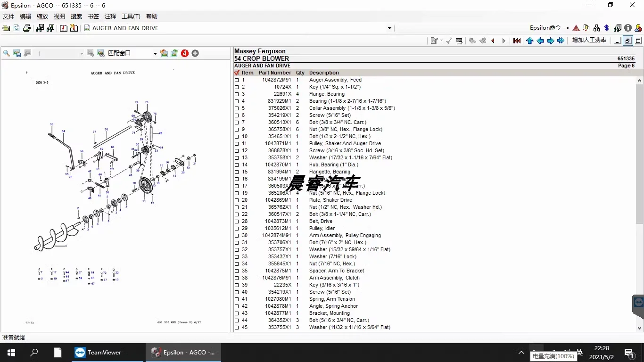The height and width of the screenshot is (362, 644).
Task: Open the 书签 menu
Action: pyautogui.click(x=93, y=16)
